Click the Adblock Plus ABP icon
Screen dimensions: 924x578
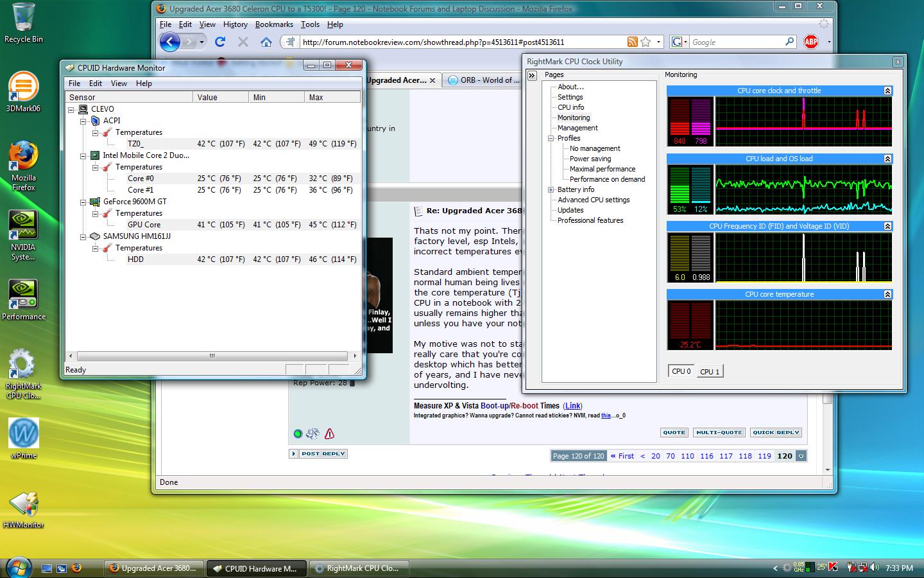(811, 42)
